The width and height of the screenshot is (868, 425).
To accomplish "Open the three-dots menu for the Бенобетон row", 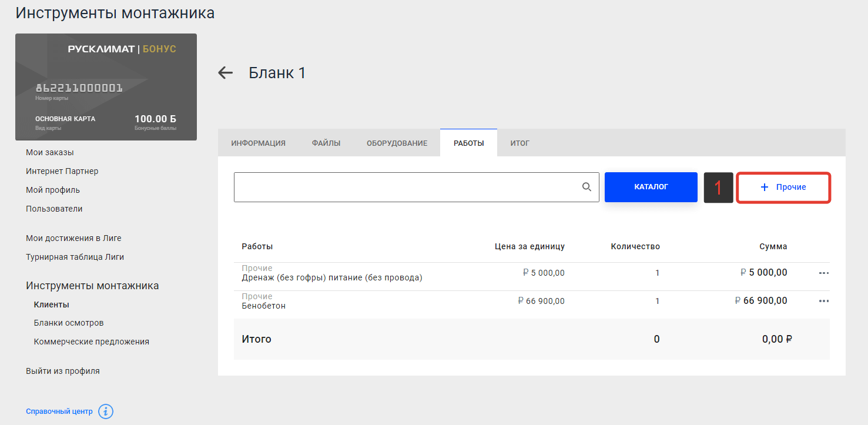I will [824, 301].
